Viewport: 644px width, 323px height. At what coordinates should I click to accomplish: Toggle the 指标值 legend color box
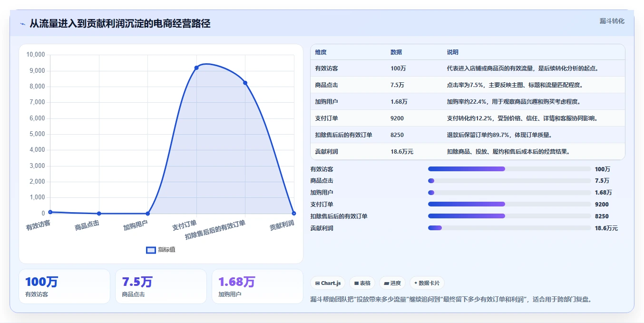click(151, 250)
